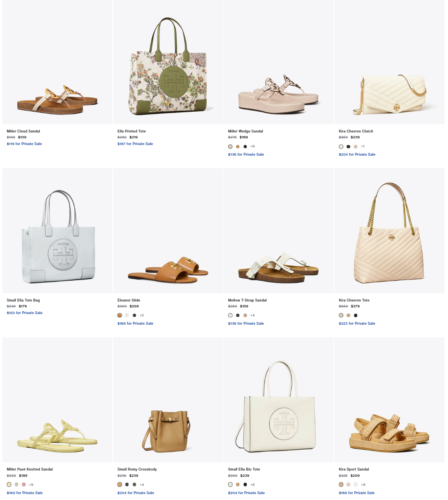Expand +4 more colors for Mellow T-Strap Sandal
448x500 pixels.
coord(252,315)
